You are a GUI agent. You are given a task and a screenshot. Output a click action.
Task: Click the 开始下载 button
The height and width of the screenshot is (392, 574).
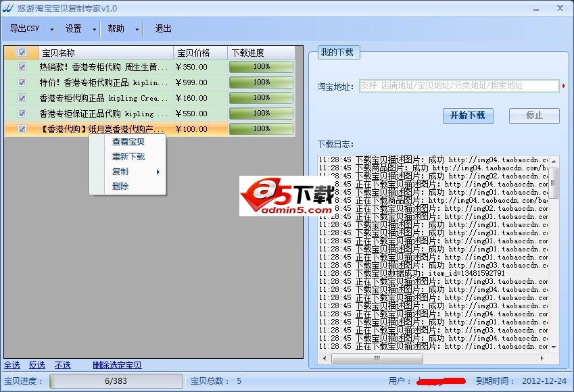click(468, 116)
